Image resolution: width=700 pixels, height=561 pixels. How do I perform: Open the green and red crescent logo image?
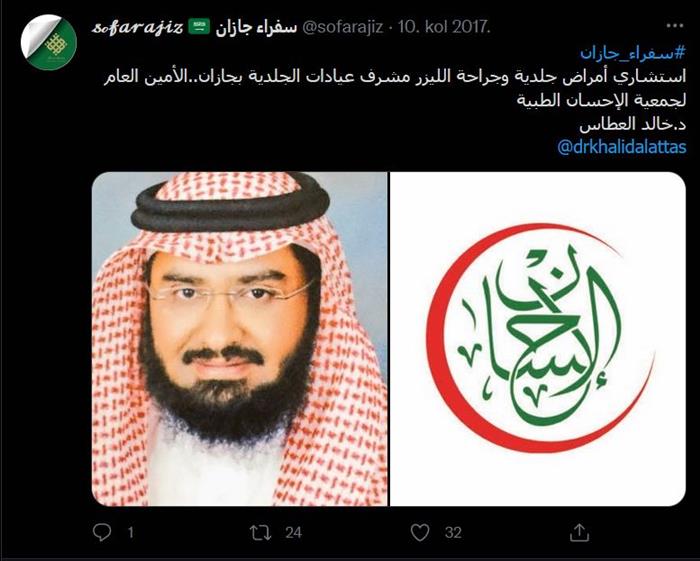pos(538,339)
